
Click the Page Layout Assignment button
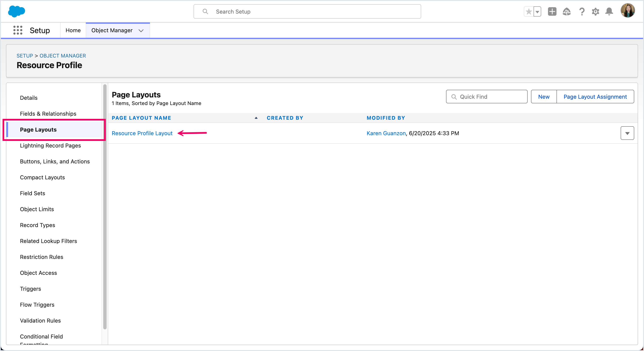click(595, 97)
